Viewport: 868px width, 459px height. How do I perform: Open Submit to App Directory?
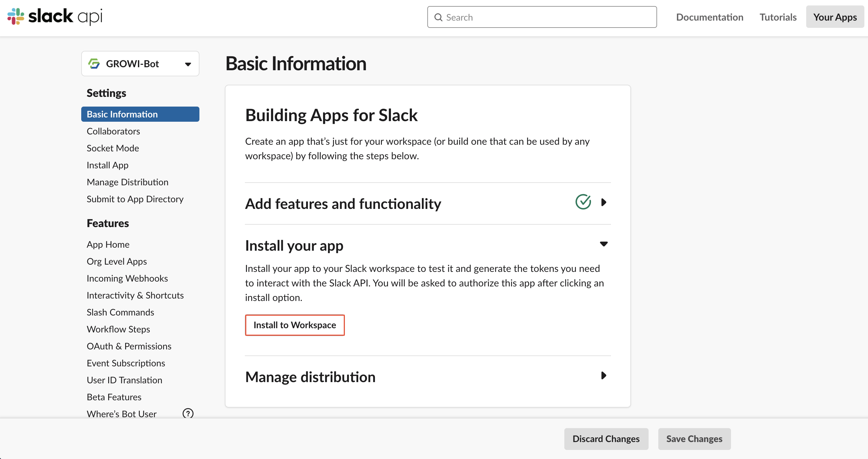[135, 199]
